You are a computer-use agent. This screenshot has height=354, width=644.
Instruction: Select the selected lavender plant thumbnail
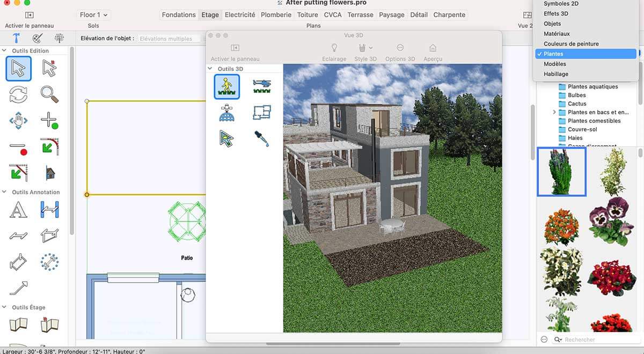click(561, 171)
